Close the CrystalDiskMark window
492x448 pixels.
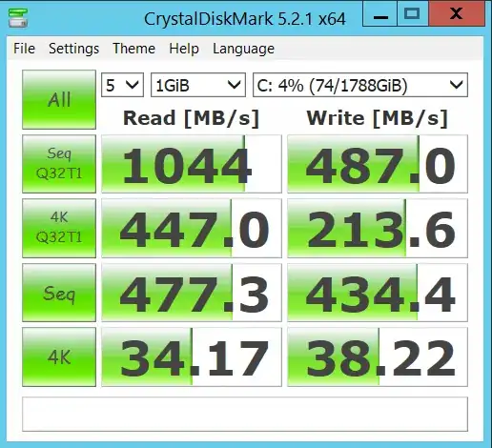[457, 14]
